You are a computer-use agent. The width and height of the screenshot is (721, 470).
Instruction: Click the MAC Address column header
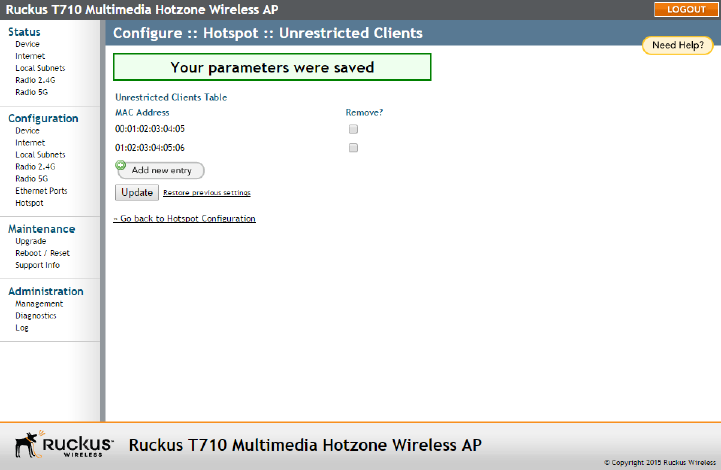click(142, 113)
